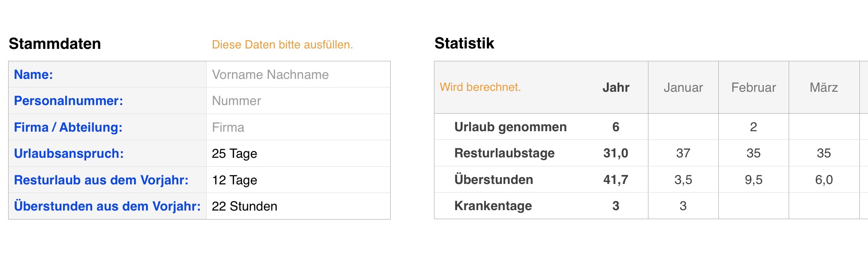Click the 'Wird berechnet.' orange note

480,87
